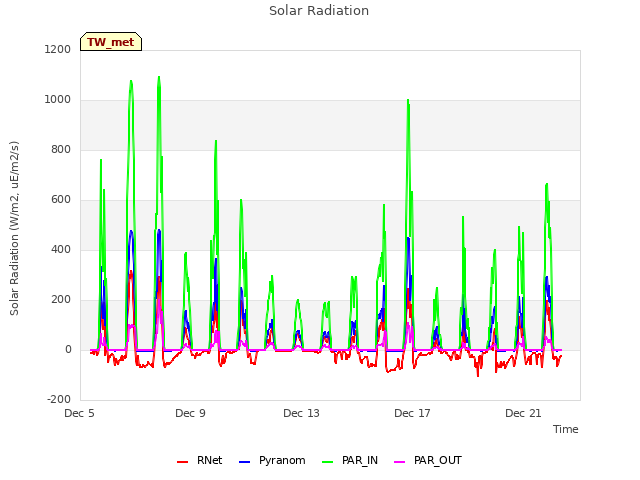Image resolution: width=640 pixels, height=480 pixels.
Task: Click the Time x-axis title
Action: pos(565,429)
